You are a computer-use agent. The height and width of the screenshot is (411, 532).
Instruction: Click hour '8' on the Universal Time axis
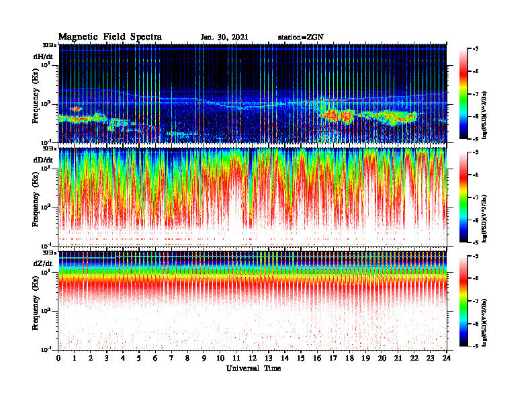[x=187, y=358]
